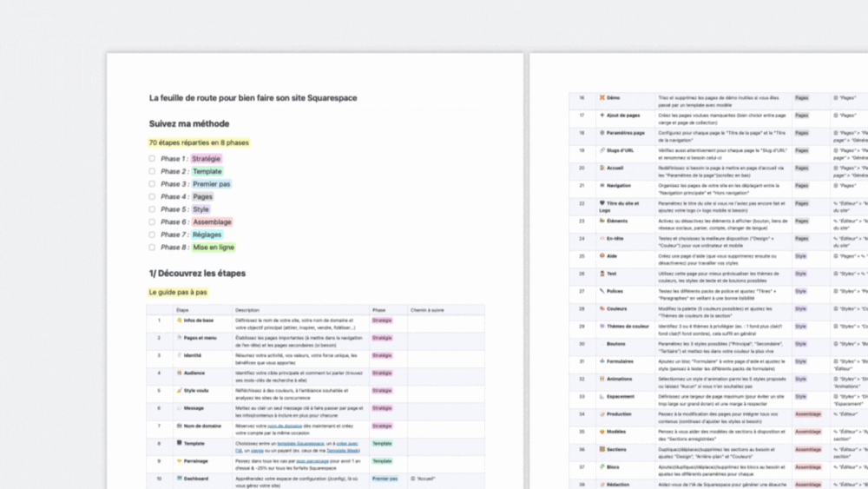Click the 1/ Découvrez les étapes heading
The image size is (868, 489).
tap(197, 274)
